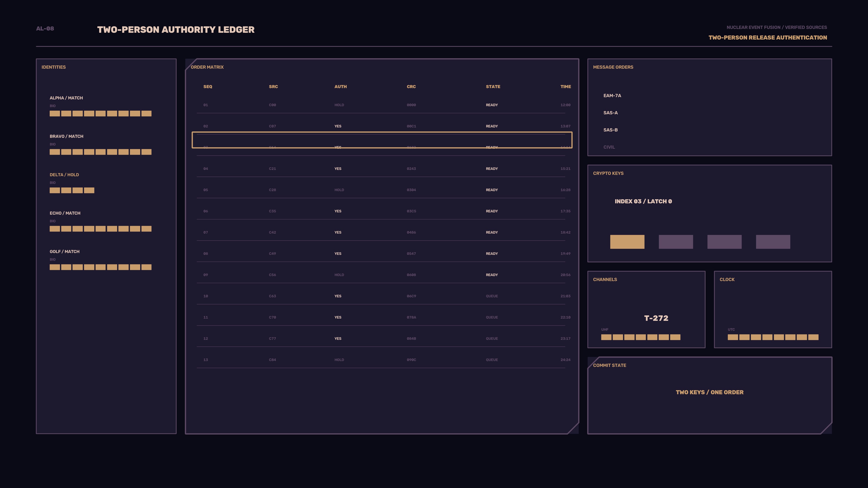The width and height of the screenshot is (868, 488).
Task: Click source cell C07
Action: [272, 126]
